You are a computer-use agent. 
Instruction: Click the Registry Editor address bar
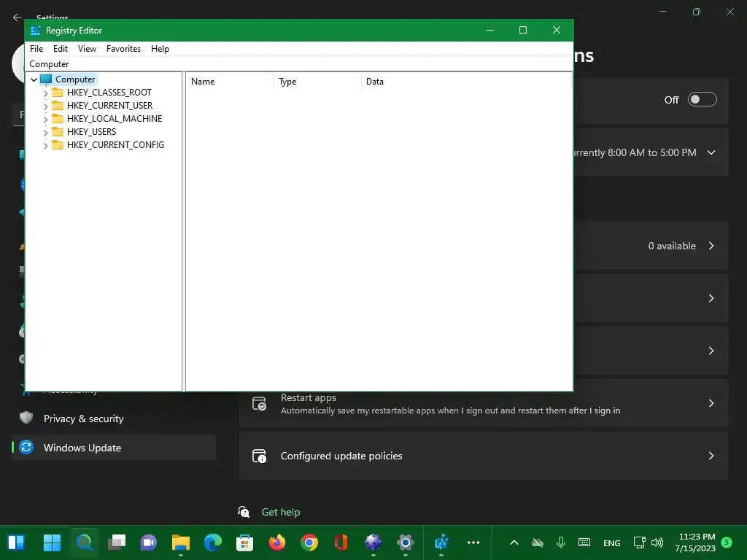point(299,64)
